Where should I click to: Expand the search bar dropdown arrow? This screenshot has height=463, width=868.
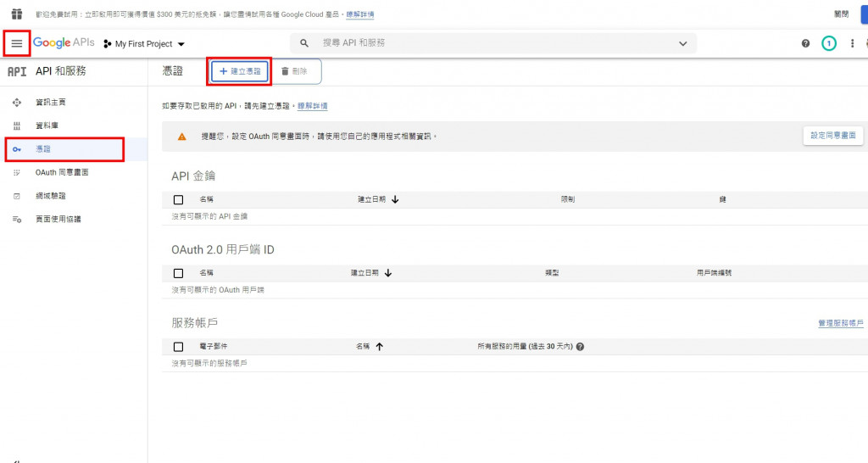point(682,43)
